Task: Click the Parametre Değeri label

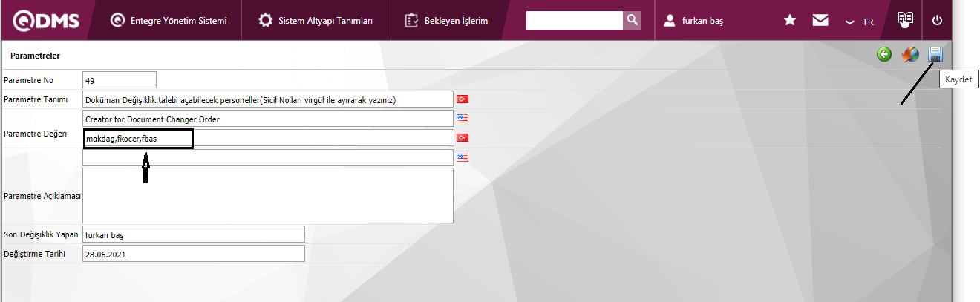Action: 36,134
